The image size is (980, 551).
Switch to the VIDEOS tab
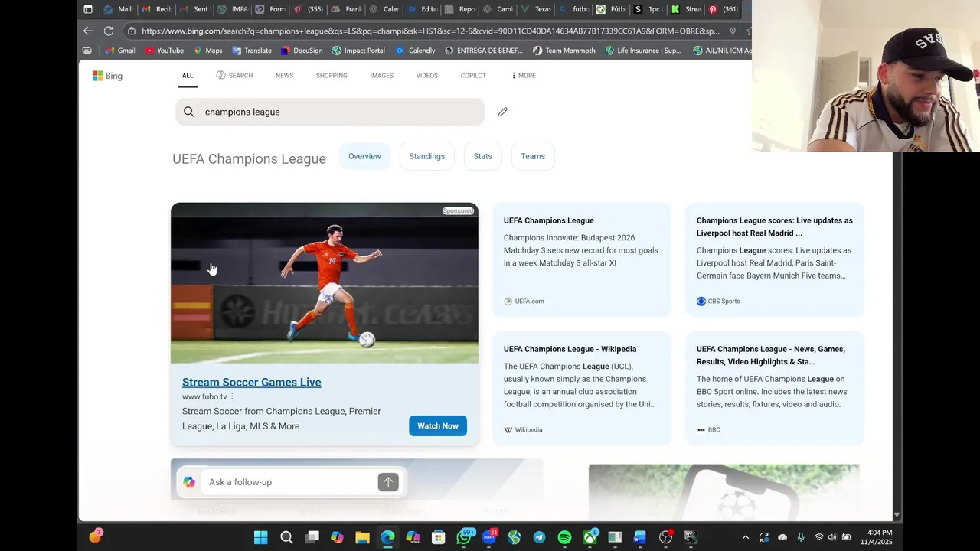pos(426,75)
